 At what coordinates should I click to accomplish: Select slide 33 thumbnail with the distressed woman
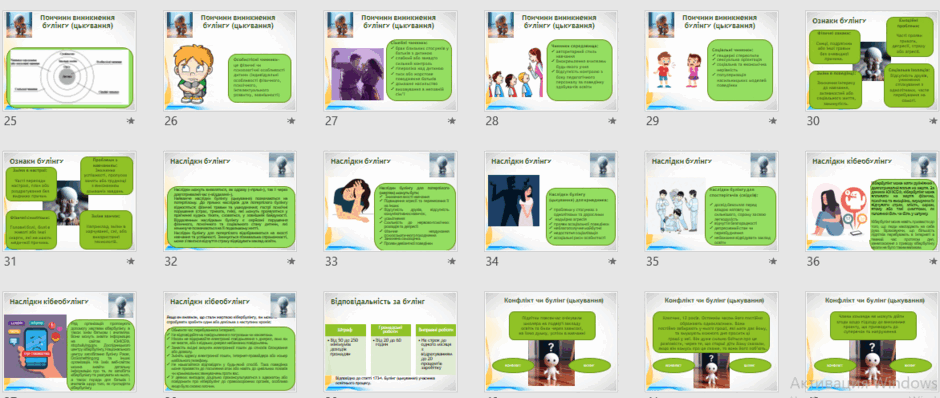[x=391, y=201]
